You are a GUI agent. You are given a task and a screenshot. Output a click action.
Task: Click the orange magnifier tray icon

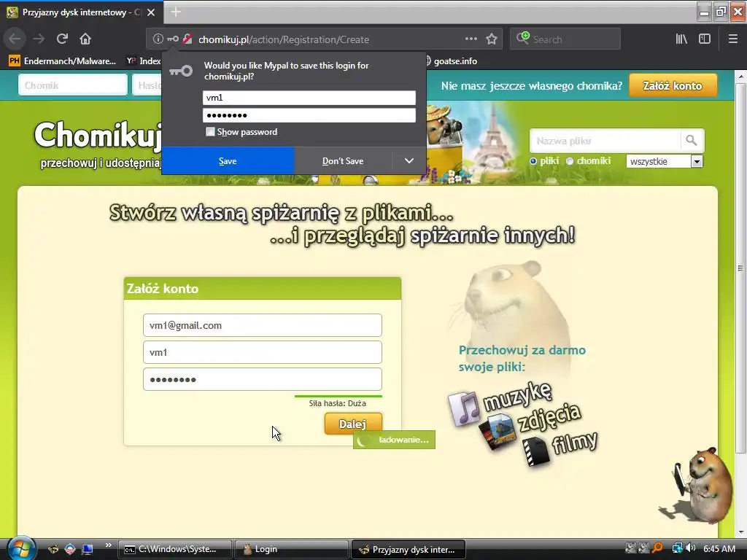point(658,548)
